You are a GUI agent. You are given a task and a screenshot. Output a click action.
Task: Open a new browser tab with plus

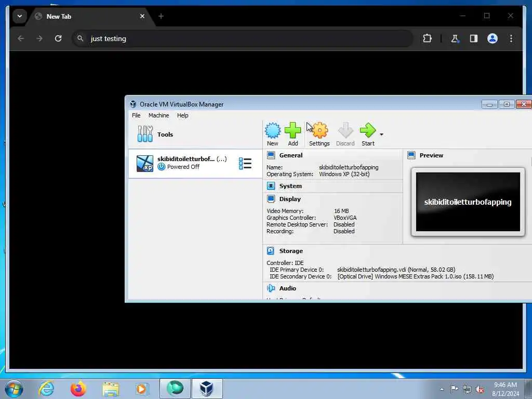click(x=161, y=16)
